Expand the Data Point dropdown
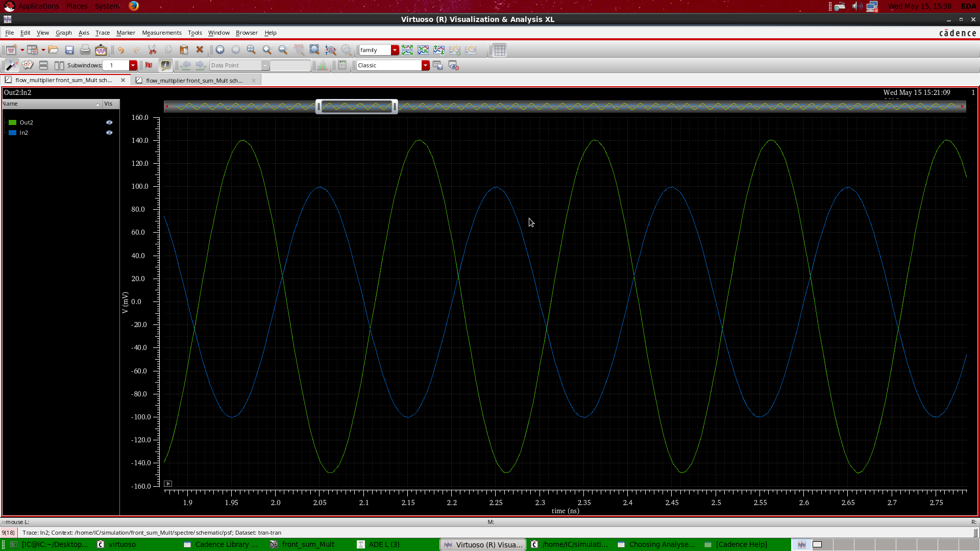 [265, 65]
